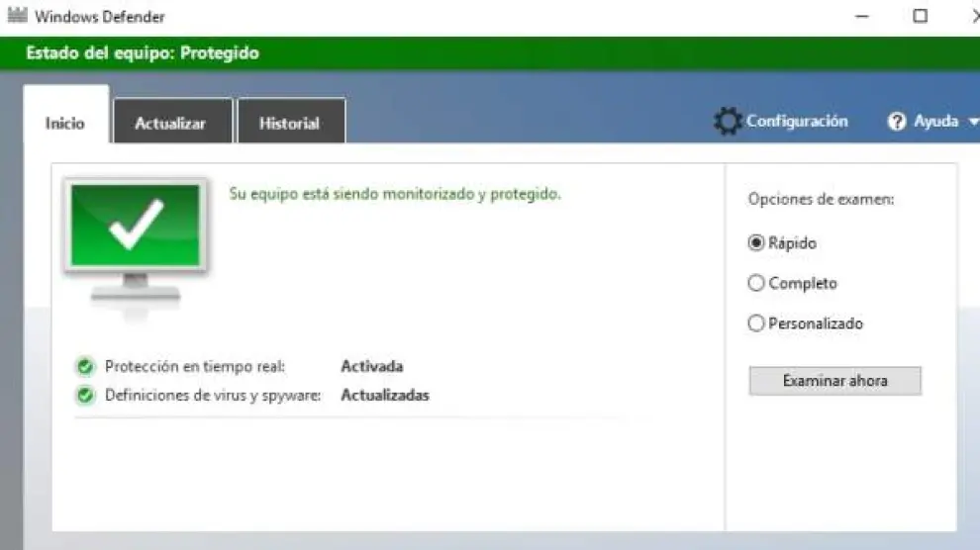Click the Actualizadas status text
Screen dimensions: 980x550
[x=385, y=396]
